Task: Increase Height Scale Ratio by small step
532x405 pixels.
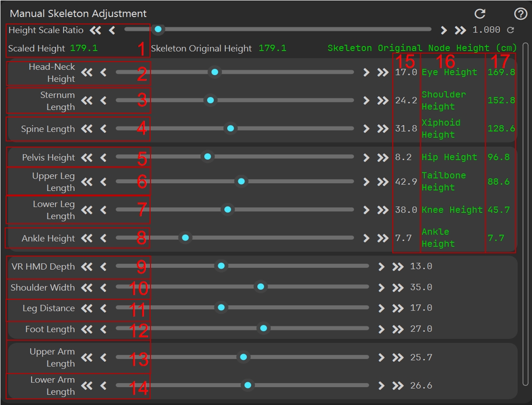Action: 444,31
